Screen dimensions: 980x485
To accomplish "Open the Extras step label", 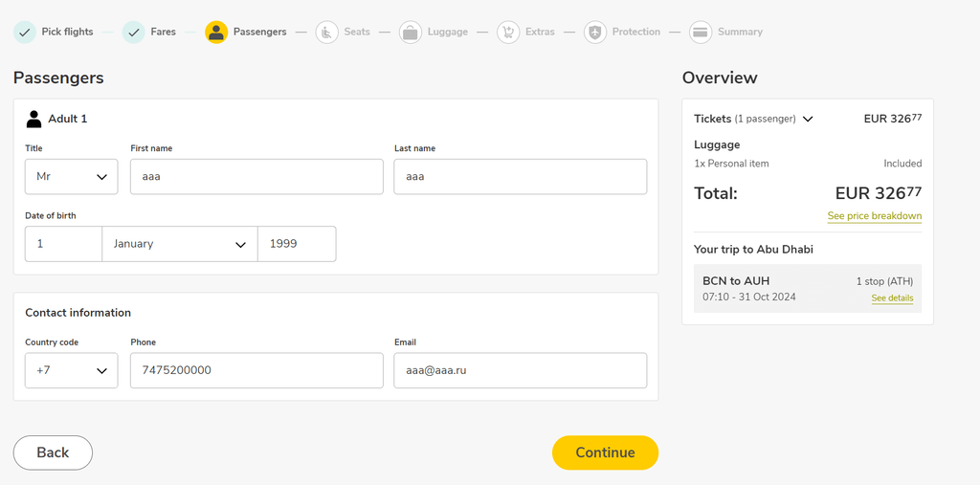I will (540, 32).
